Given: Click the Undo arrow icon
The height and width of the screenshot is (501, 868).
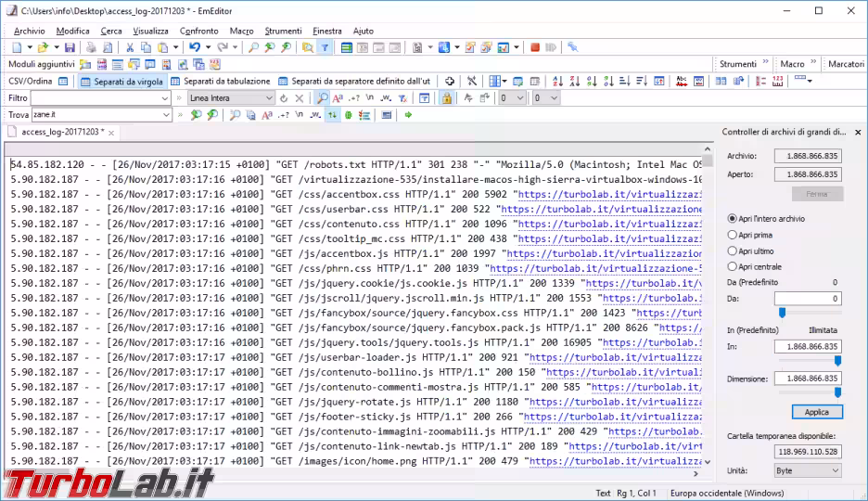Looking at the screenshot, I should click(x=194, y=47).
